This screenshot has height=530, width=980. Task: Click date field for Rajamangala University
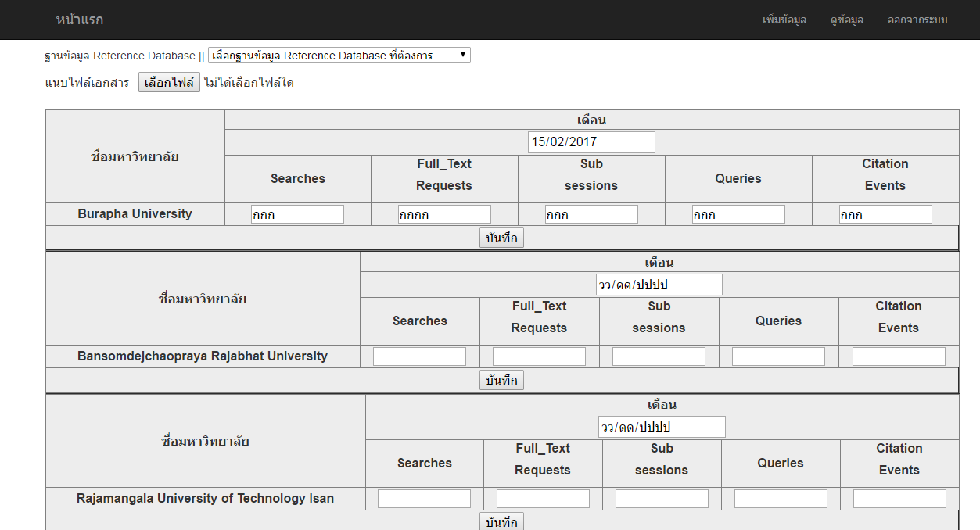(662, 427)
